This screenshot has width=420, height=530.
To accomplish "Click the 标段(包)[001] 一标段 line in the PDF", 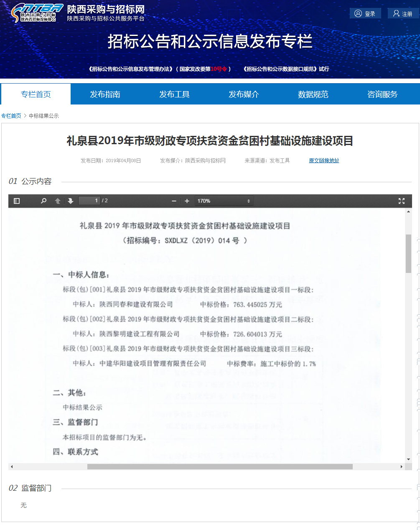I will coord(188,290).
